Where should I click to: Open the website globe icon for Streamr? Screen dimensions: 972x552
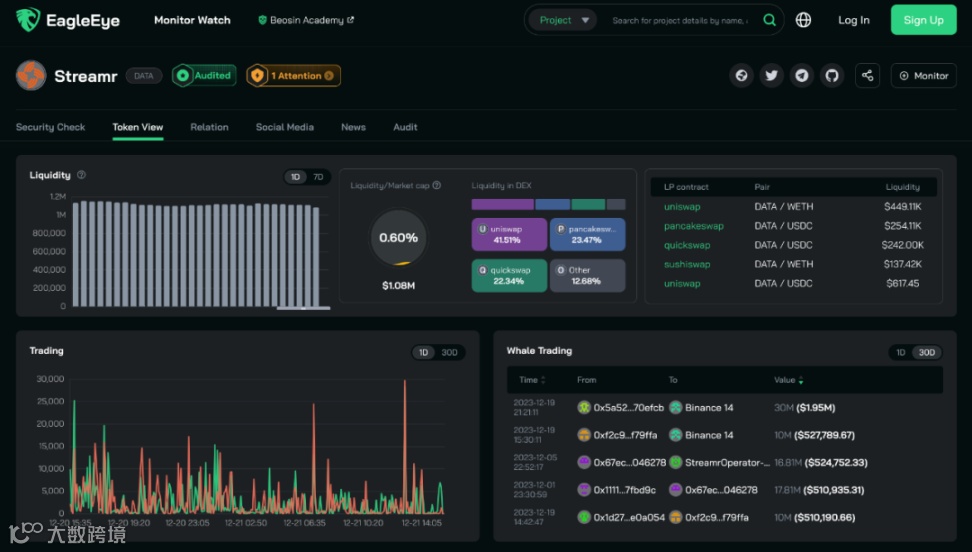click(x=741, y=76)
